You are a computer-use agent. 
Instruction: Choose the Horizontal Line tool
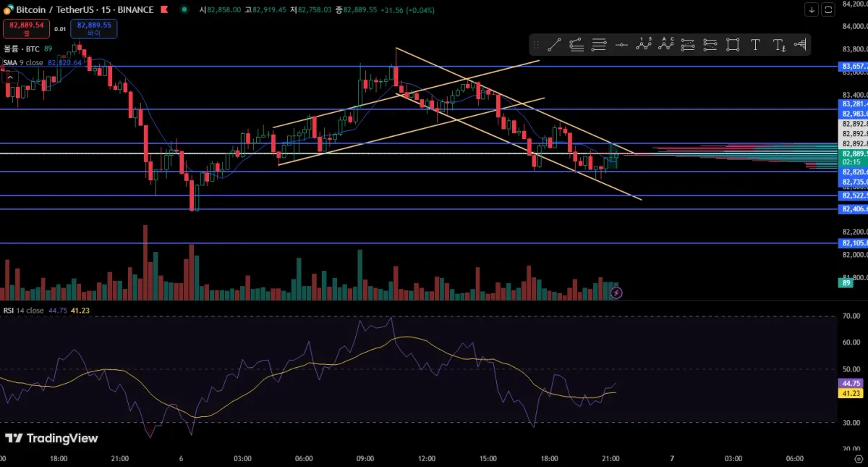click(621, 45)
